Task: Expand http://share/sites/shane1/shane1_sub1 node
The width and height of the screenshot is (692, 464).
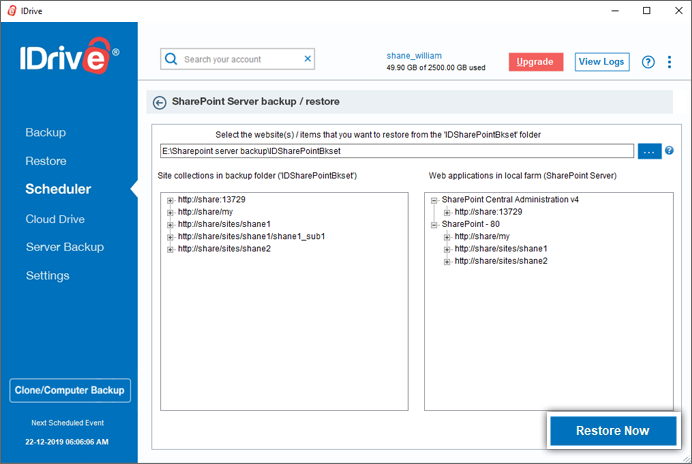Action: [x=170, y=238]
